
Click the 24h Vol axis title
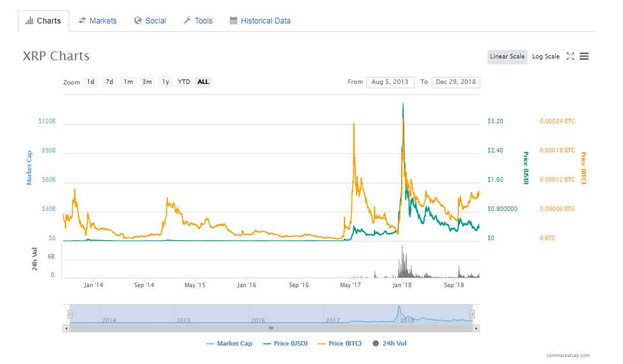tap(34, 259)
